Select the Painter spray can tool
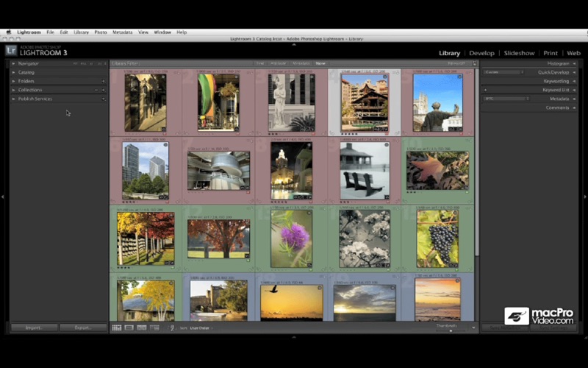Image resolution: width=588 pixels, height=368 pixels. click(172, 328)
